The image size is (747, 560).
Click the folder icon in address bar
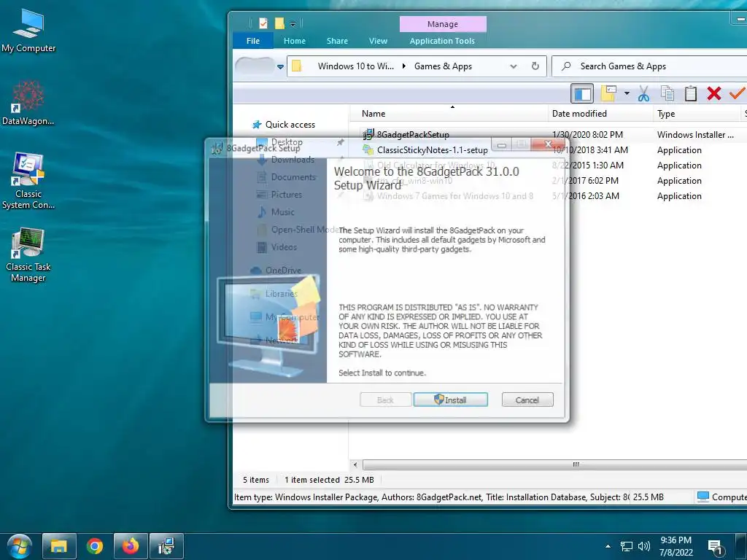(297, 66)
